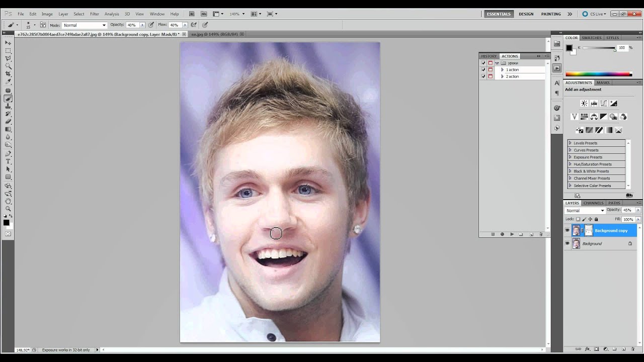The width and height of the screenshot is (644, 362).
Task: Switch to the History tab
Action: pos(489,56)
